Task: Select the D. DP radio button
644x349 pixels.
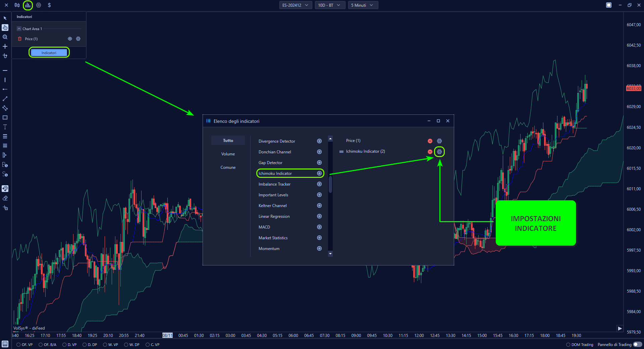Action: pyautogui.click(x=85, y=345)
